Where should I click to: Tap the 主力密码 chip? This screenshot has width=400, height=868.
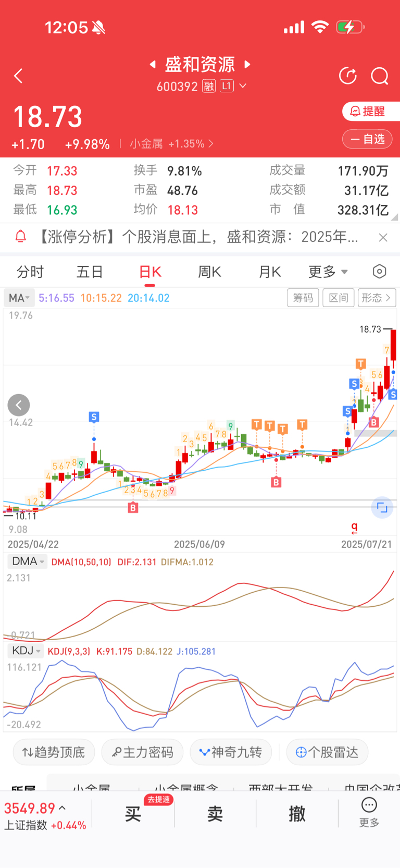click(x=142, y=752)
